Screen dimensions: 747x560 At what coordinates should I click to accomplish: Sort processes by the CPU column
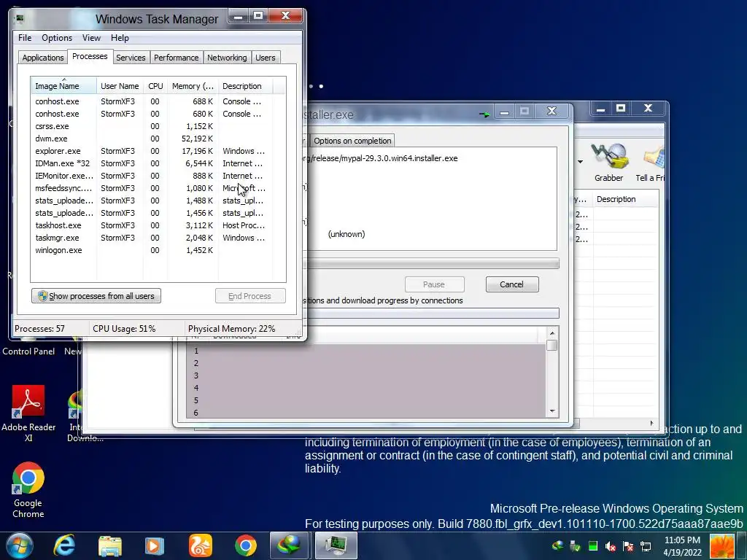point(155,86)
